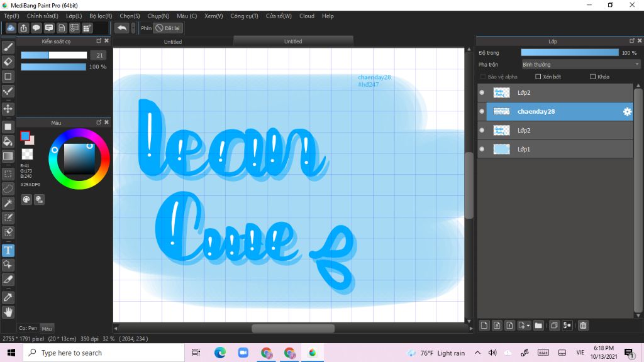644x362 pixels.
Task: Switch to the first Untitled tab
Action: [173, 42]
